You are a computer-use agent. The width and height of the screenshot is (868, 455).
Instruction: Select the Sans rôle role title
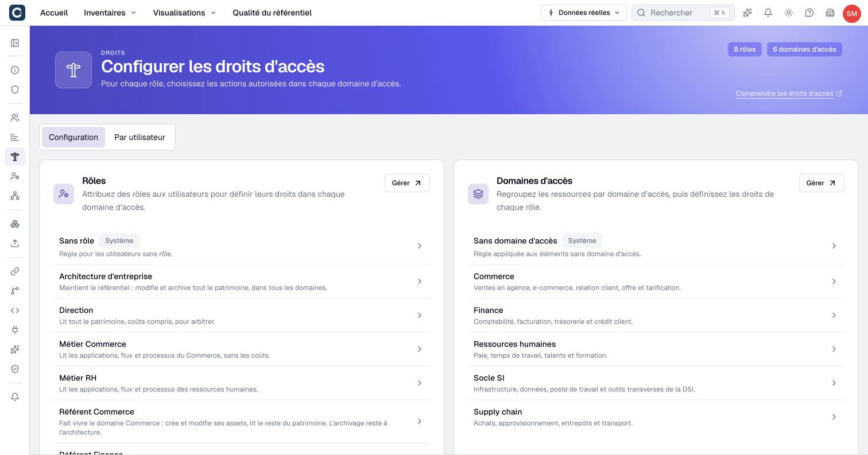[x=76, y=241]
